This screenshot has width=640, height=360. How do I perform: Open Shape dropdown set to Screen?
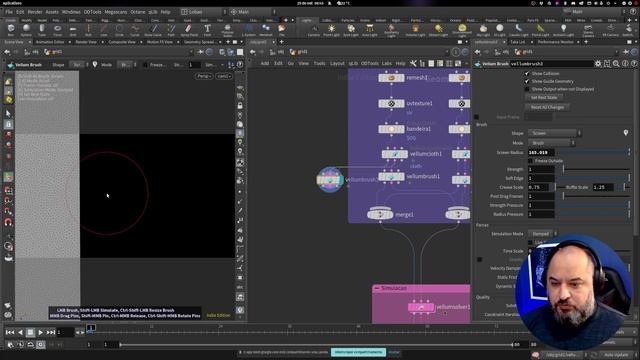[x=554, y=133]
